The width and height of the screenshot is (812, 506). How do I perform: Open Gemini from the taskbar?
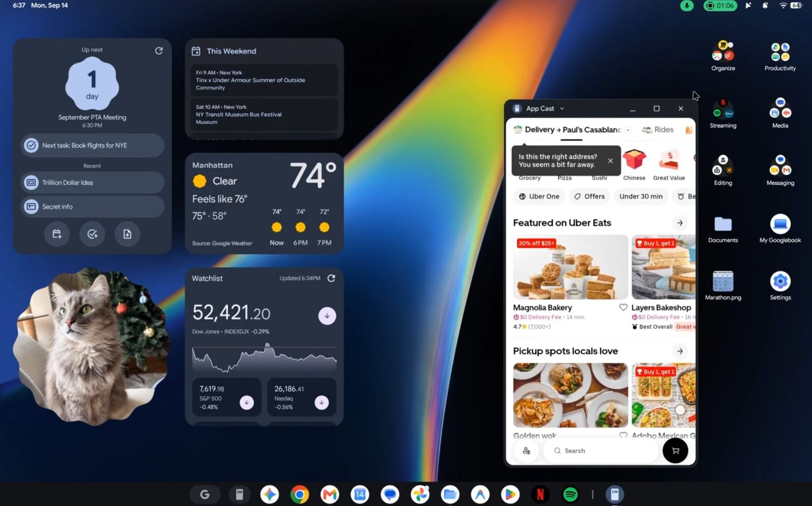click(x=269, y=494)
